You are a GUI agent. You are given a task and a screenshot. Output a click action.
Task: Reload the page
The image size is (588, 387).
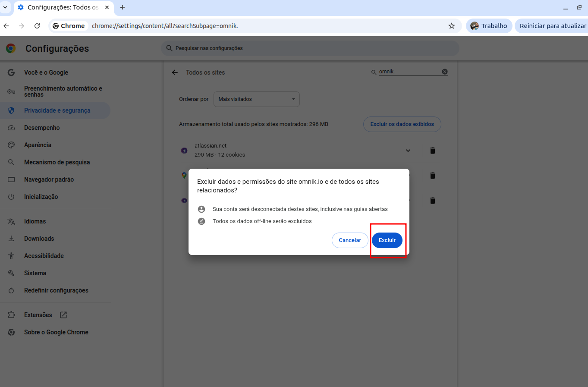[x=37, y=26]
